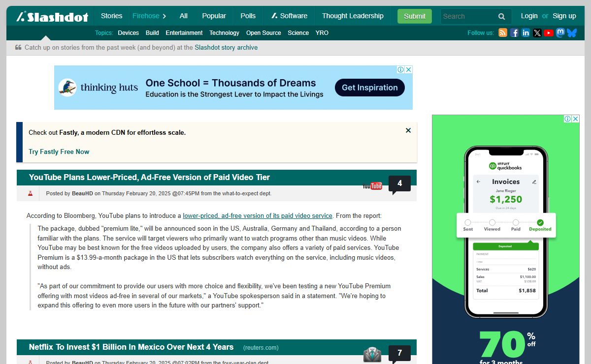The width and height of the screenshot is (591, 364).
Task: Select the Build topic
Action: 152,33
